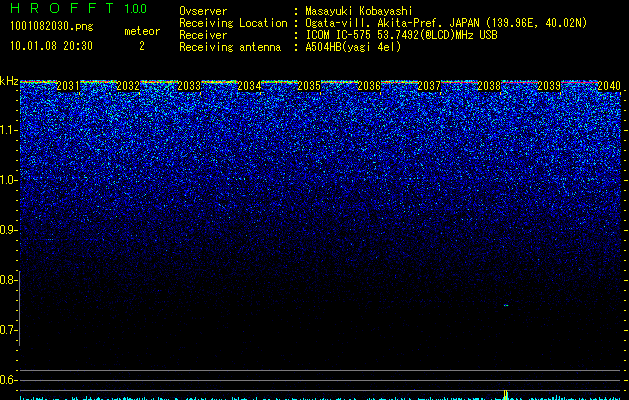Screen dimensions: 629x400
Task: Click the meteor count value 2
Action: 142,46
